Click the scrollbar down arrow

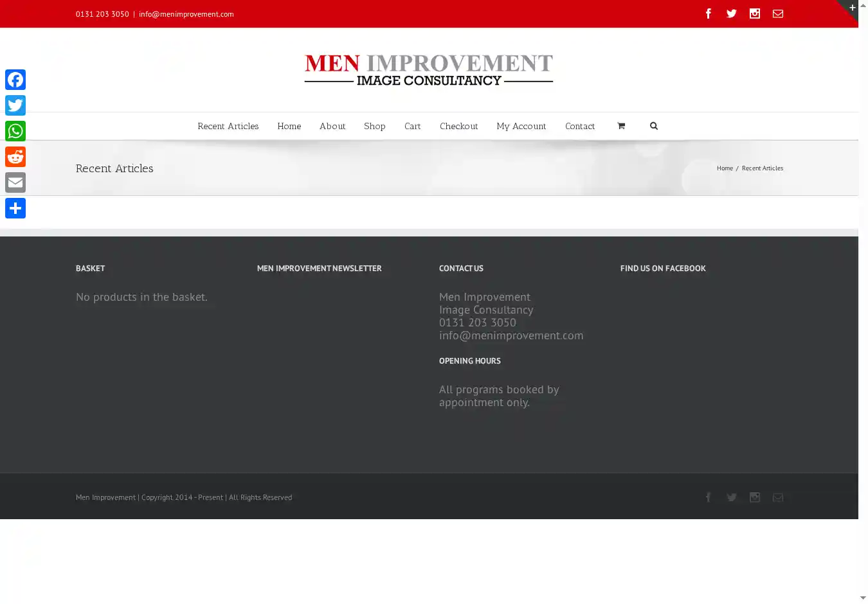click(x=863, y=598)
